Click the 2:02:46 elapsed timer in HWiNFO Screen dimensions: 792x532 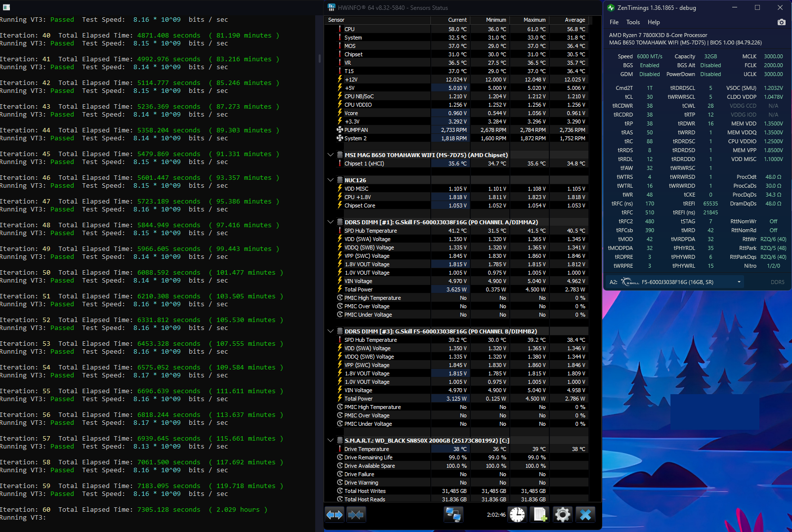[x=496, y=515]
